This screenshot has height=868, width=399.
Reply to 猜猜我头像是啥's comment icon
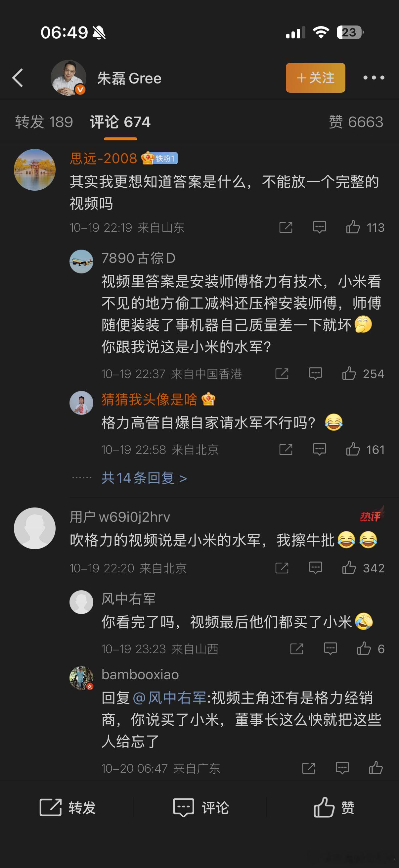pyautogui.click(x=320, y=450)
